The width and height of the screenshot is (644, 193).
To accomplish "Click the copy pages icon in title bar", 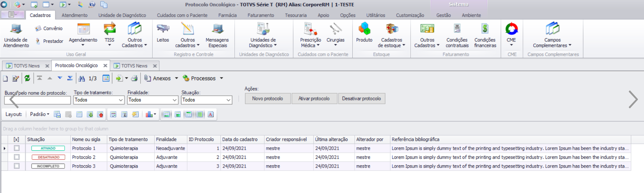I will 104,4.
